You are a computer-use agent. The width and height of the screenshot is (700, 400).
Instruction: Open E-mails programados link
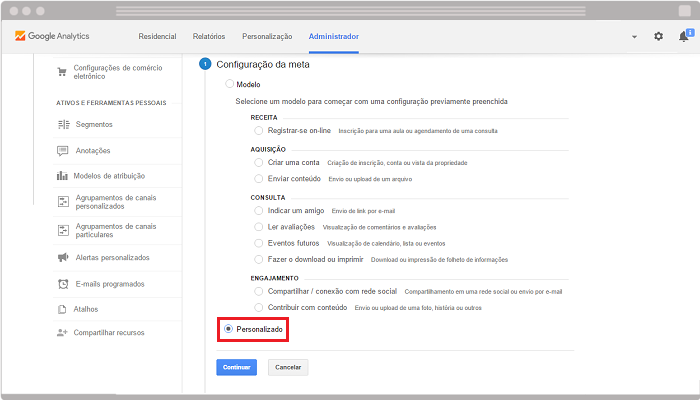point(110,284)
